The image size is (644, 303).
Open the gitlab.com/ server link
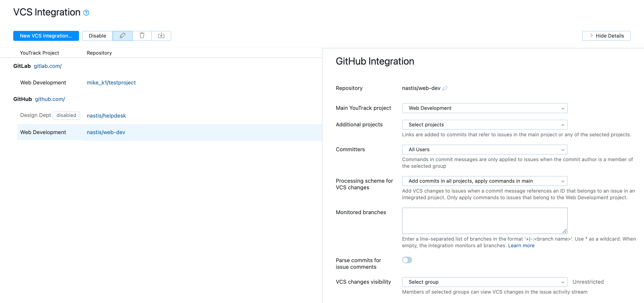(x=47, y=66)
